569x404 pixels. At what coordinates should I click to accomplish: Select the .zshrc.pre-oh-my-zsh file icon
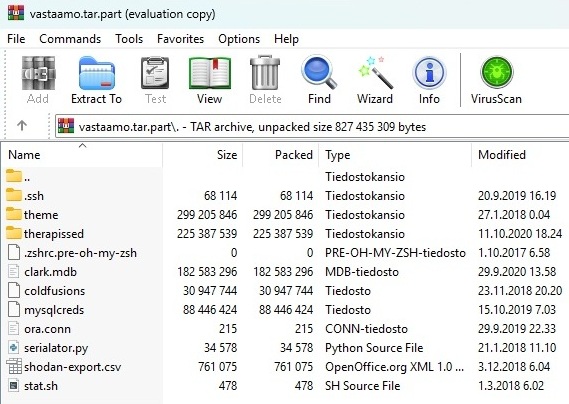[14, 252]
